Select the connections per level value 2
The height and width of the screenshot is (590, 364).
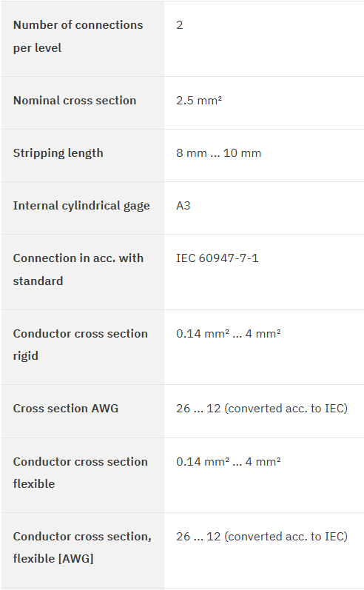point(179,25)
